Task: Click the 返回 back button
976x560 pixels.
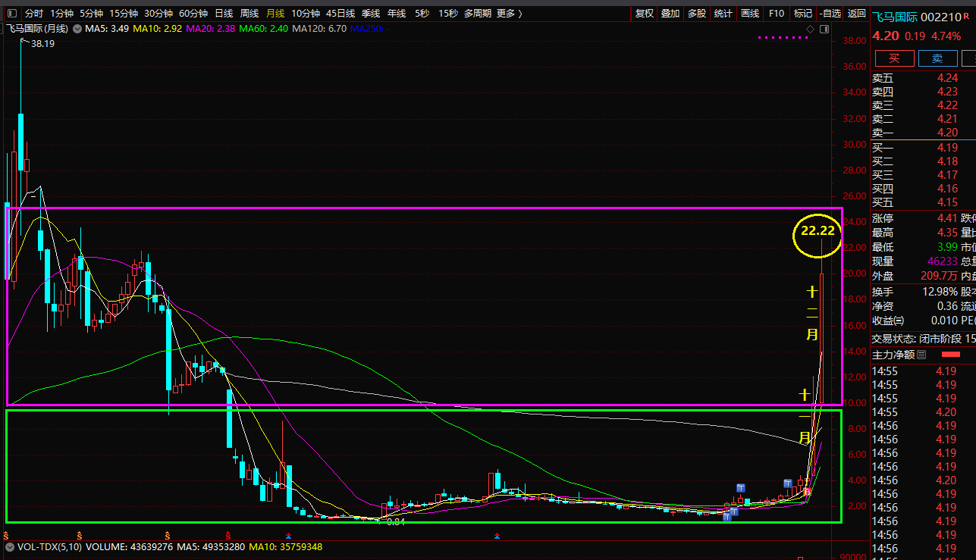Action: coord(856,14)
